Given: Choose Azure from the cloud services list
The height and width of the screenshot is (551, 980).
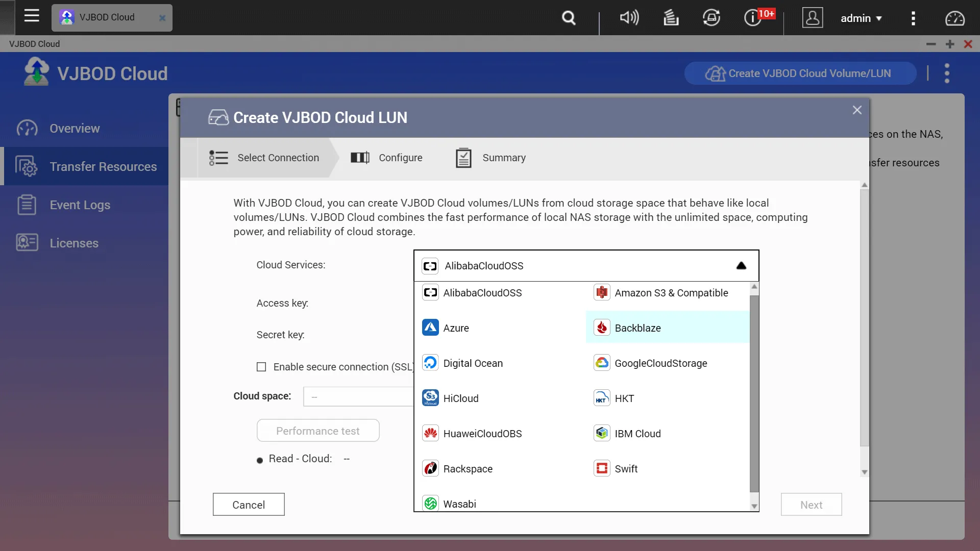Looking at the screenshot, I should point(455,328).
